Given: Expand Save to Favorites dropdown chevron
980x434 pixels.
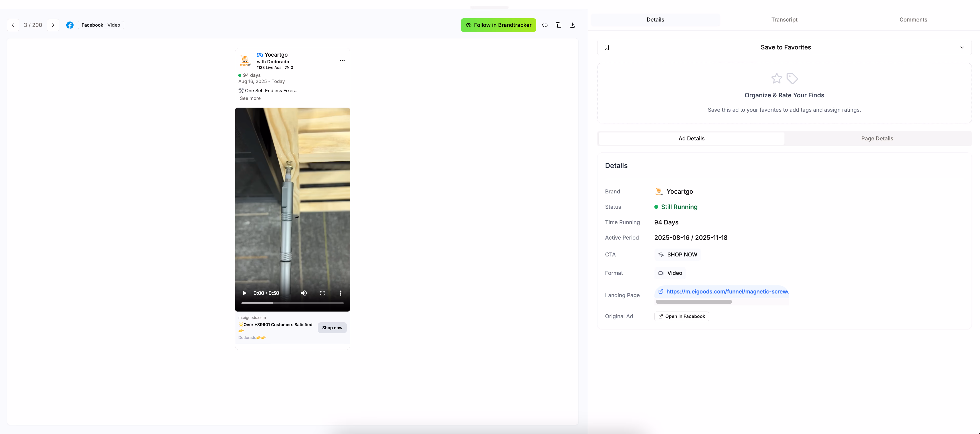Looking at the screenshot, I should click(x=962, y=48).
